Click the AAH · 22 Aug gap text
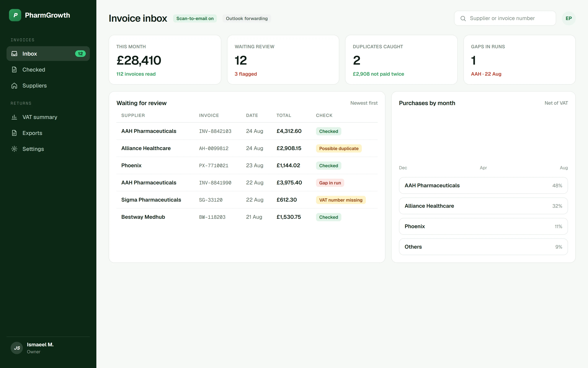Screen dimensions: 588x368 (x=486, y=74)
